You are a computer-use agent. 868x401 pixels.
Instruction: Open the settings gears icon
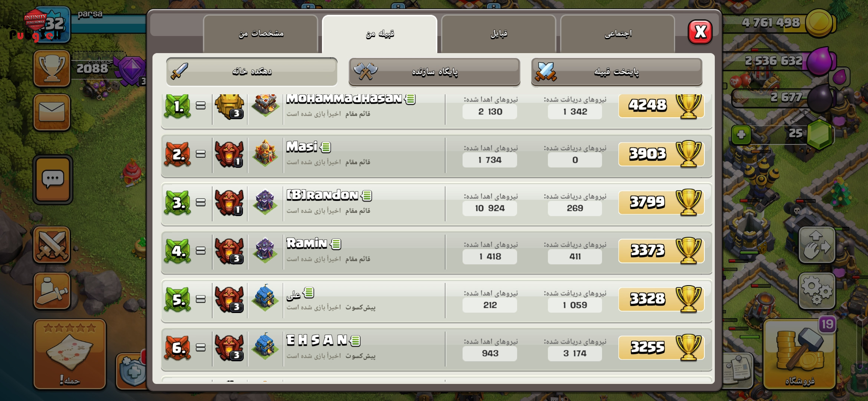817,291
